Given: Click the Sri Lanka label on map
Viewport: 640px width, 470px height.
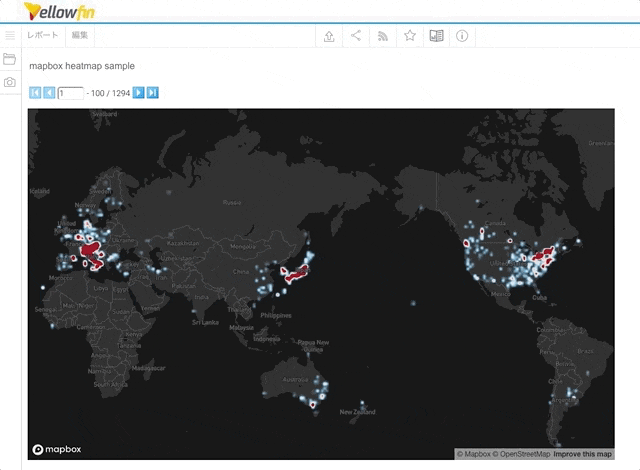Looking at the screenshot, I should (205, 322).
